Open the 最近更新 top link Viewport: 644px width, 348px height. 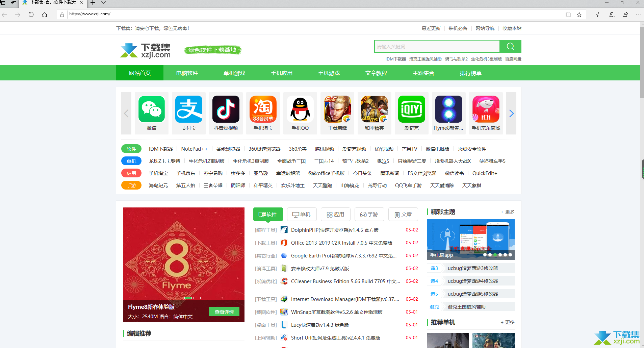pyautogui.click(x=431, y=28)
